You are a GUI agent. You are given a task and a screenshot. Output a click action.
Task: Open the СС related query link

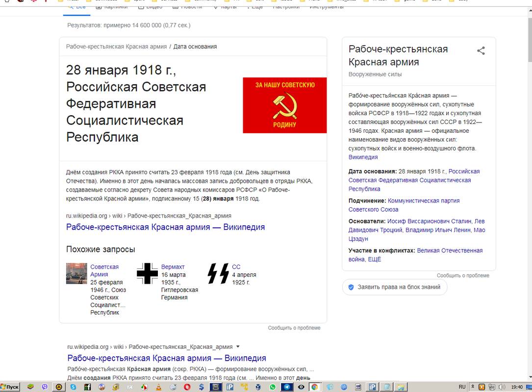coord(236,267)
